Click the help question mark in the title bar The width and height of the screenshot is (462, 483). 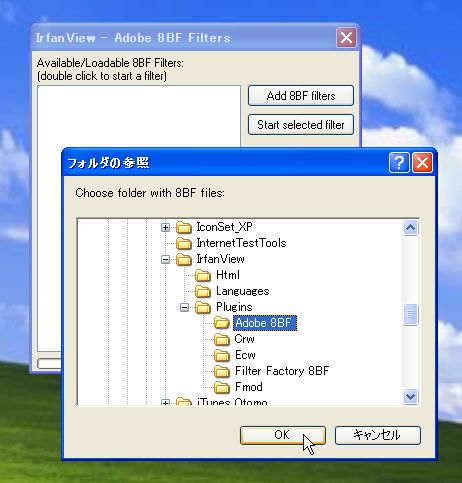(399, 163)
